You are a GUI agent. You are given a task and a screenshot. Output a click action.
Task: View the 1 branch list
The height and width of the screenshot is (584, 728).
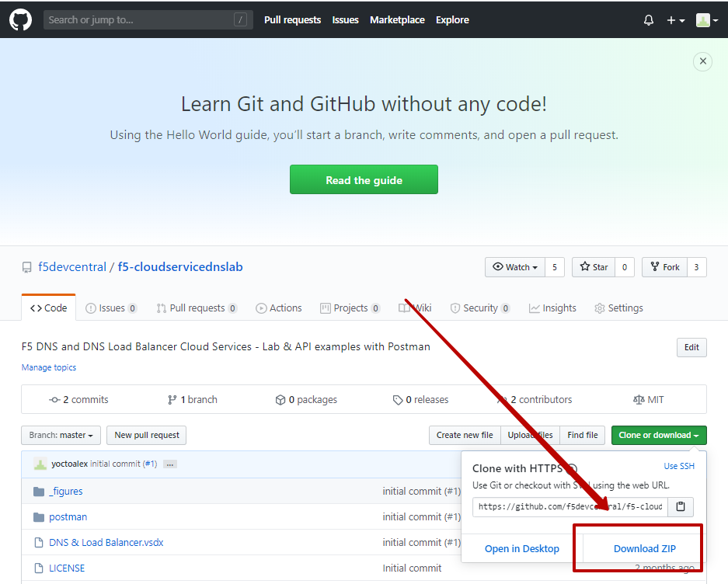tap(192, 399)
